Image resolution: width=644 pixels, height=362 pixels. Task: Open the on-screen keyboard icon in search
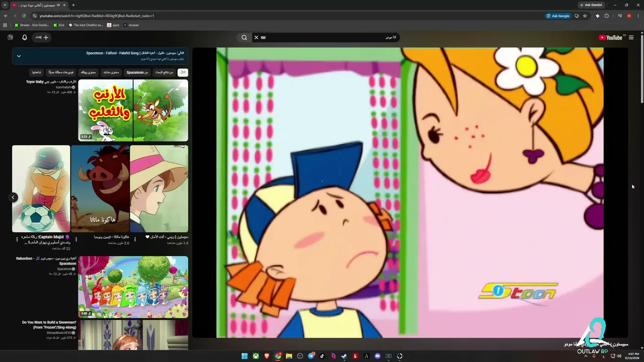pyautogui.click(x=263, y=37)
